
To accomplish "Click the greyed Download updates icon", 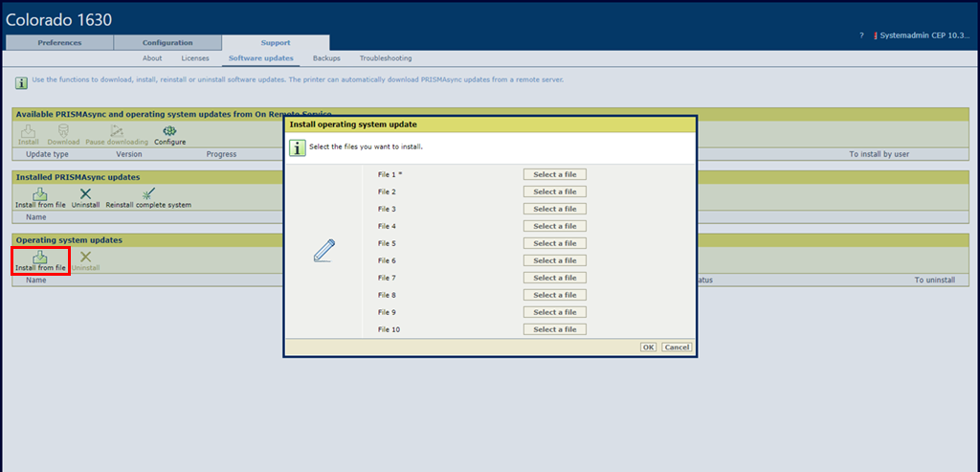I will pos(63,130).
